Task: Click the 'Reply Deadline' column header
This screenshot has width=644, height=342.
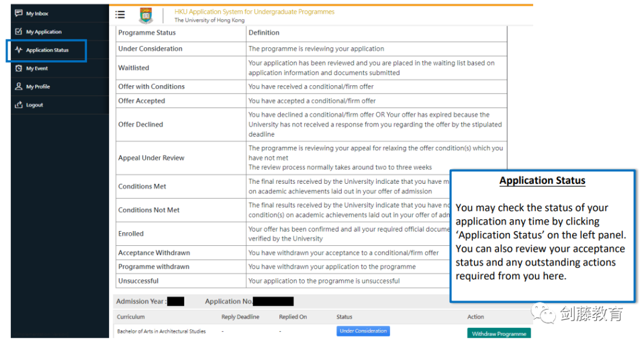Action: coord(240,317)
